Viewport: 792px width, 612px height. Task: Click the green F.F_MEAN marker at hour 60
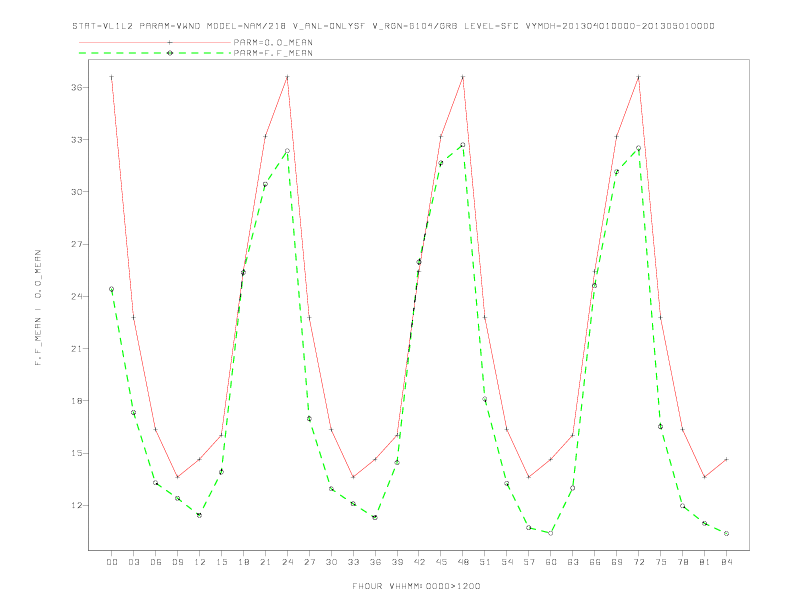551,533
